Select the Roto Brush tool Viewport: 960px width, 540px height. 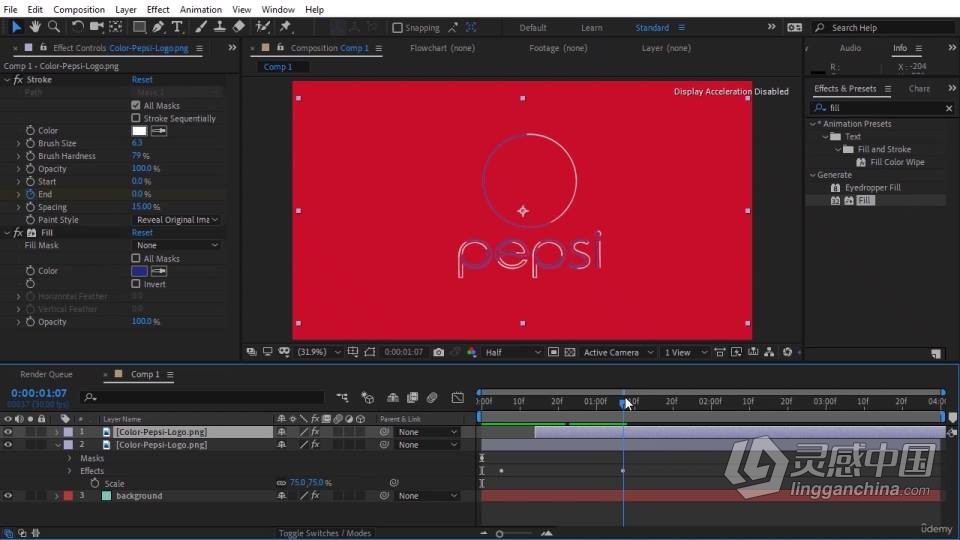[263, 27]
